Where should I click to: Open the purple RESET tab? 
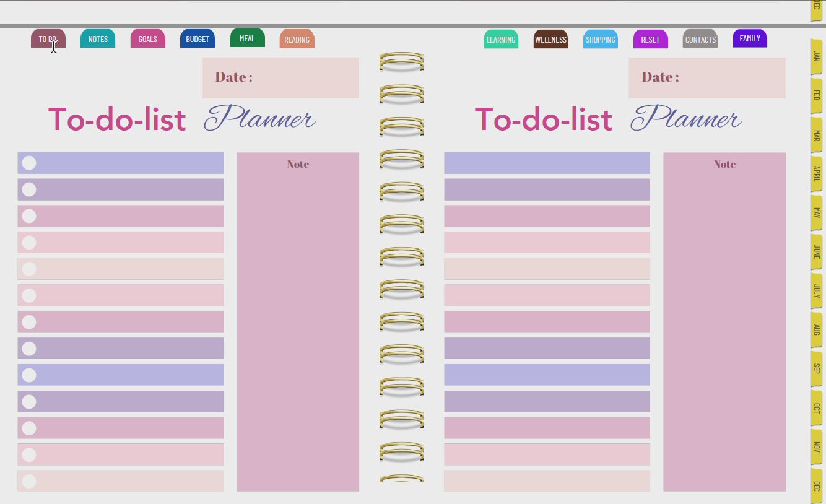coord(650,40)
